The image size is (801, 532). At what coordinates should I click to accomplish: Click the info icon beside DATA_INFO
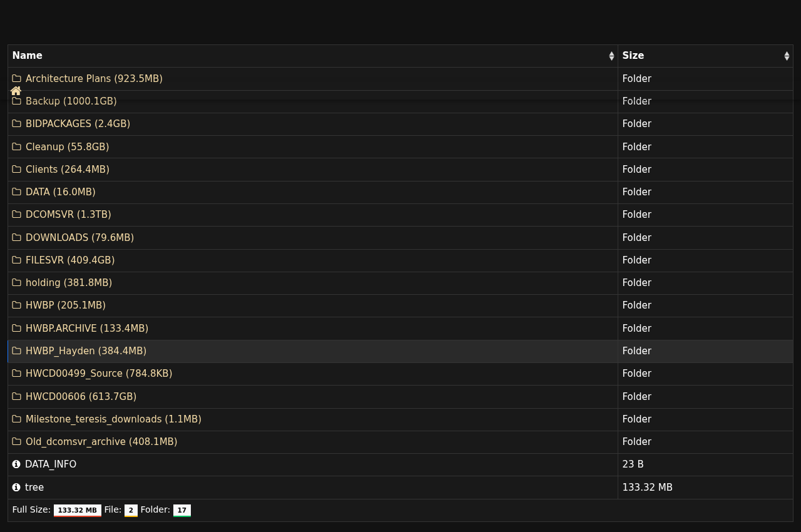16,464
